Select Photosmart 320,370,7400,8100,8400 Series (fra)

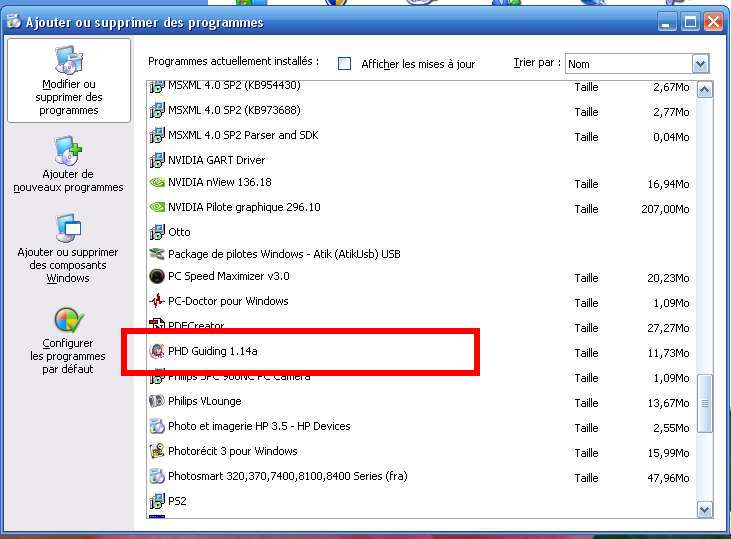click(x=288, y=476)
